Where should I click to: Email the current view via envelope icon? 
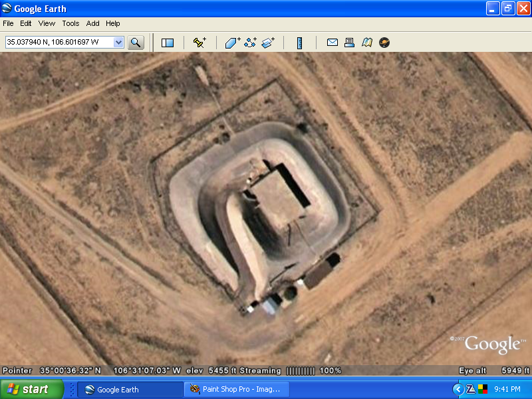tap(332, 43)
